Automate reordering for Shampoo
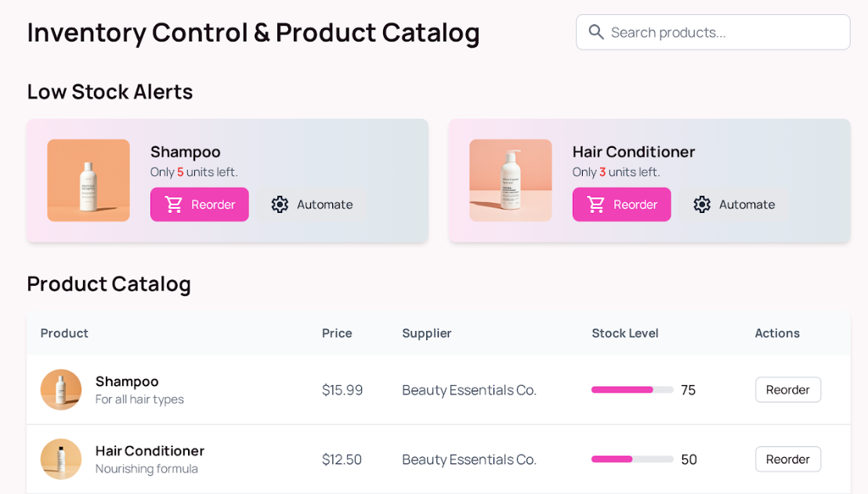 pos(312,204)
